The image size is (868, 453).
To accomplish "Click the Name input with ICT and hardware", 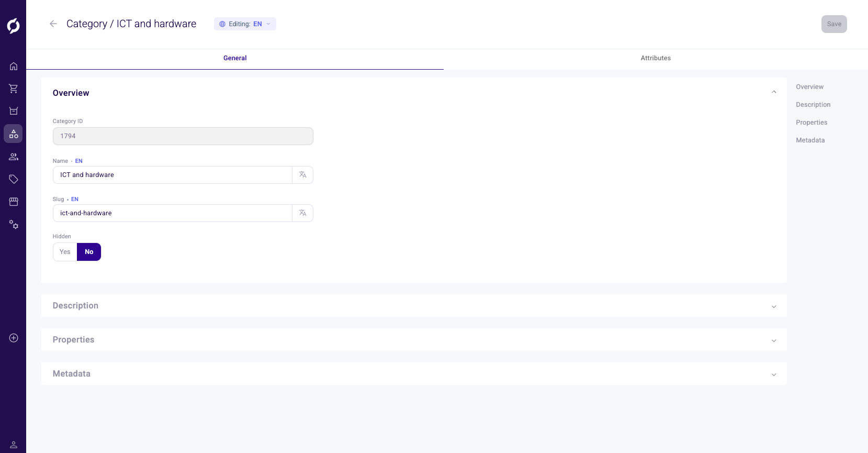I will (173, 175).
